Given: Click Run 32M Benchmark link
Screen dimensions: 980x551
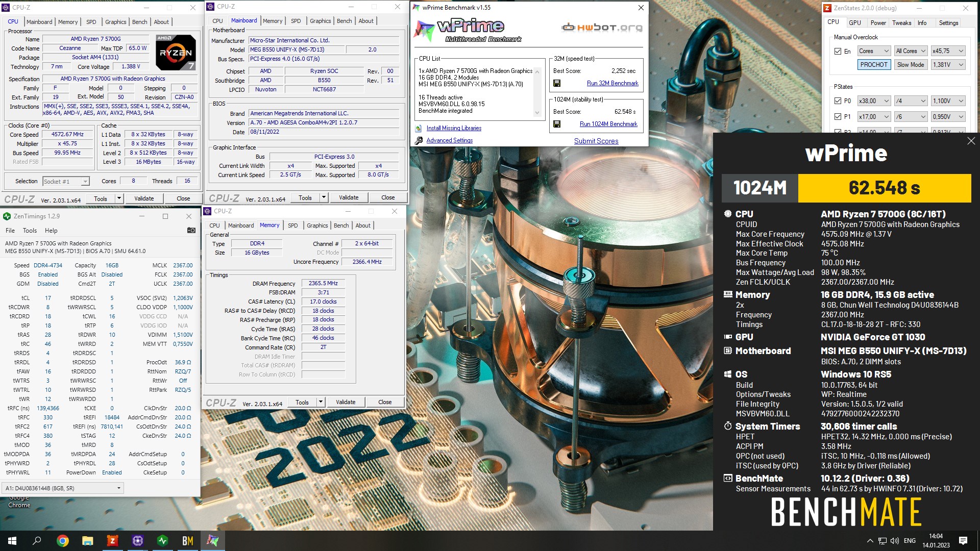Looking at the screenshot, I should pos(612,83).
